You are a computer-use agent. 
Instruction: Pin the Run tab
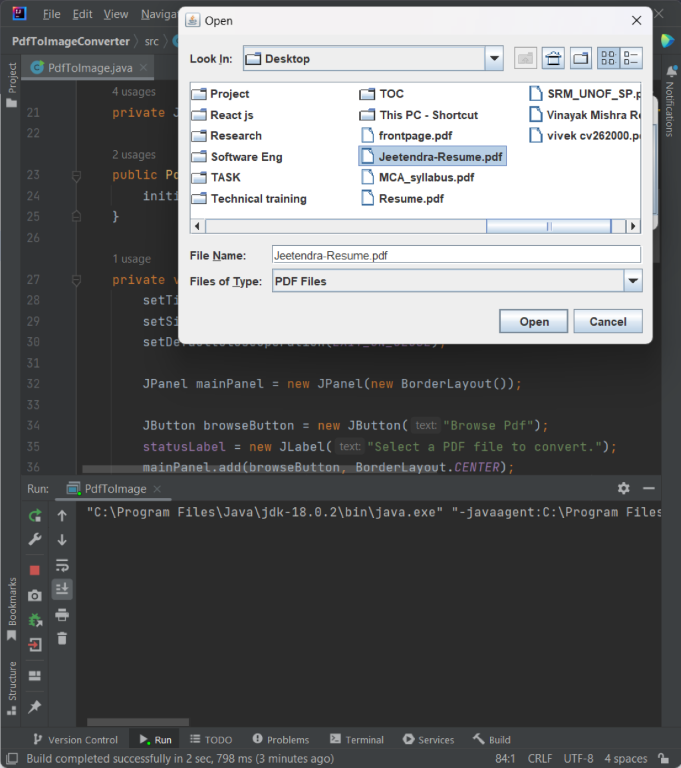35,706
